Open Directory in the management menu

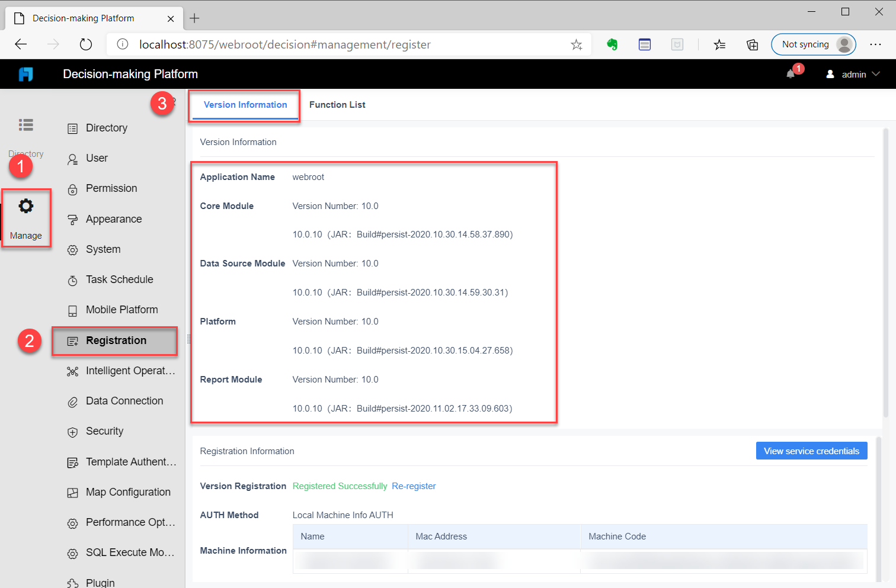click(107, 128)
